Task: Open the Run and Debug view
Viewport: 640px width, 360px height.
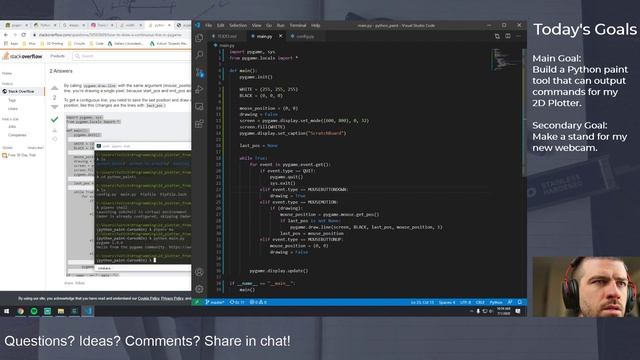Action: pyautogui.click(x=200, y=89)
